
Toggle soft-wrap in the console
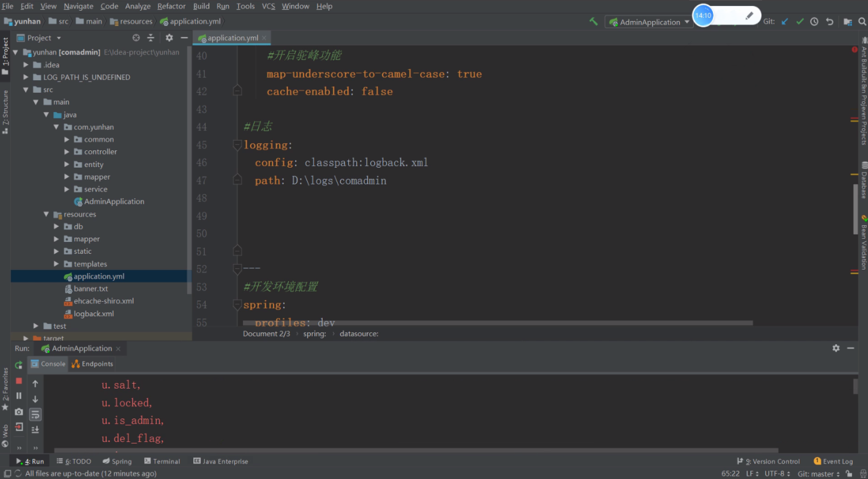pos(35,414)
